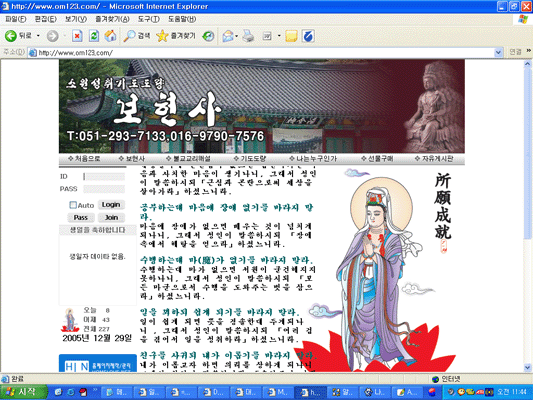Click the IE Back arrow icon
Viewport: 533px width, 400px height.
pos(11,36)
